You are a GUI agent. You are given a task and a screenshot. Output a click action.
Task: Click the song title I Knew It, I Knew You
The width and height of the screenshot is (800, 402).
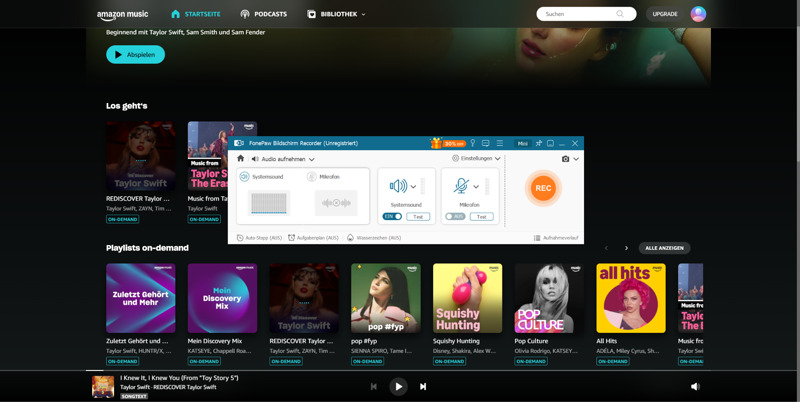click(179, 378)
